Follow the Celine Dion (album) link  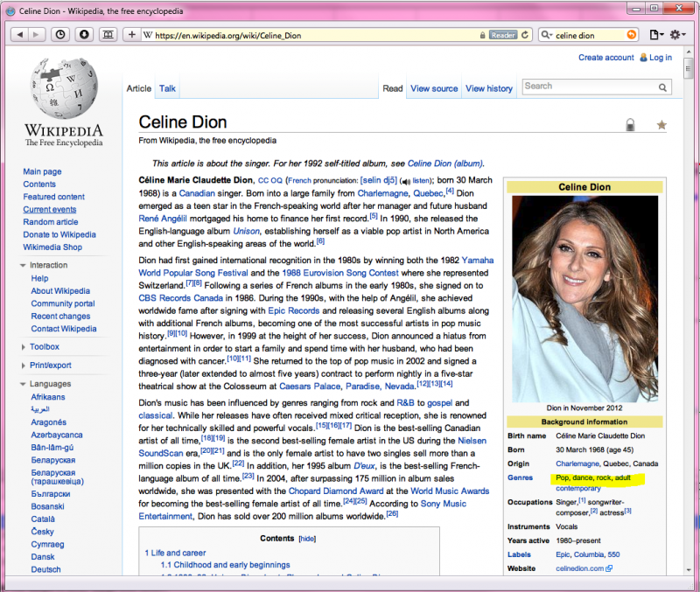point(445,164)
